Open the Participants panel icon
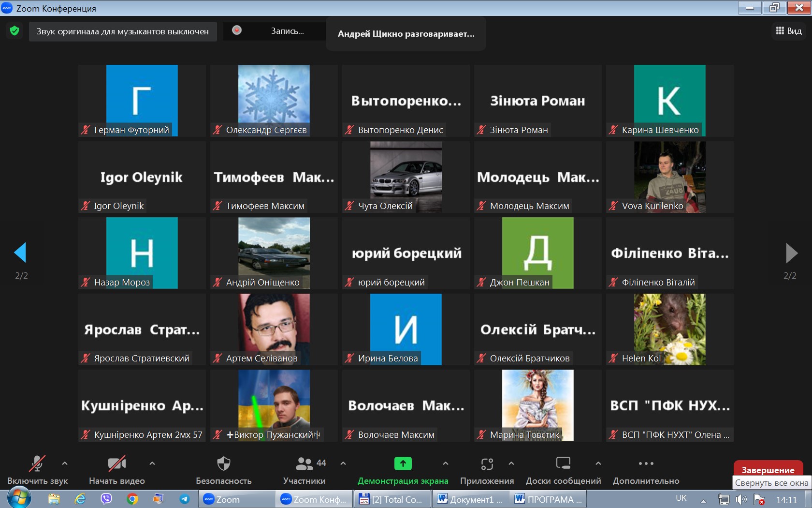 304,463
